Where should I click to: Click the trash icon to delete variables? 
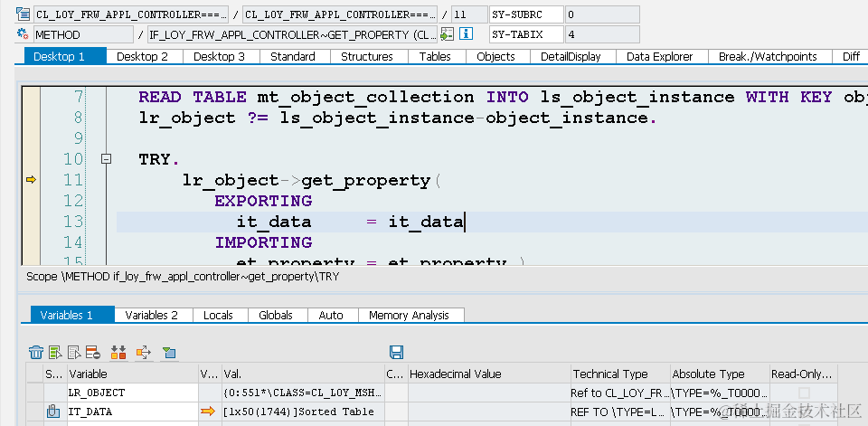click(36, 352)
